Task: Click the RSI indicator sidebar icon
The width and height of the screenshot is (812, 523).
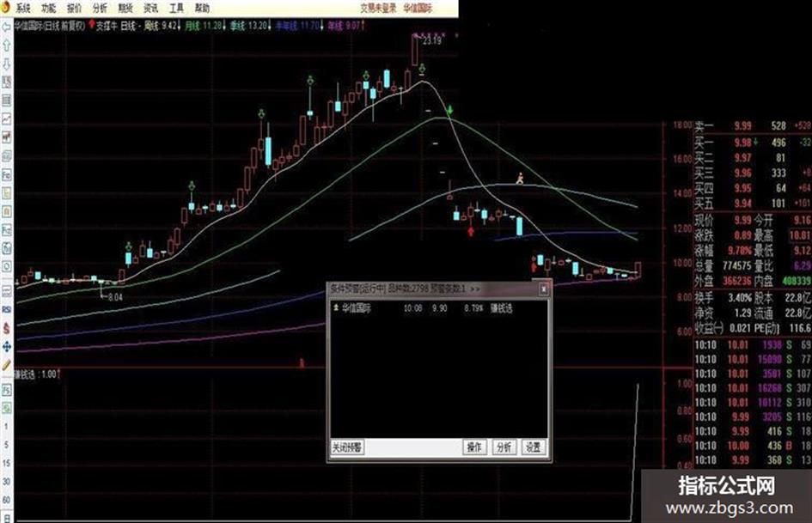Action: 6,309
